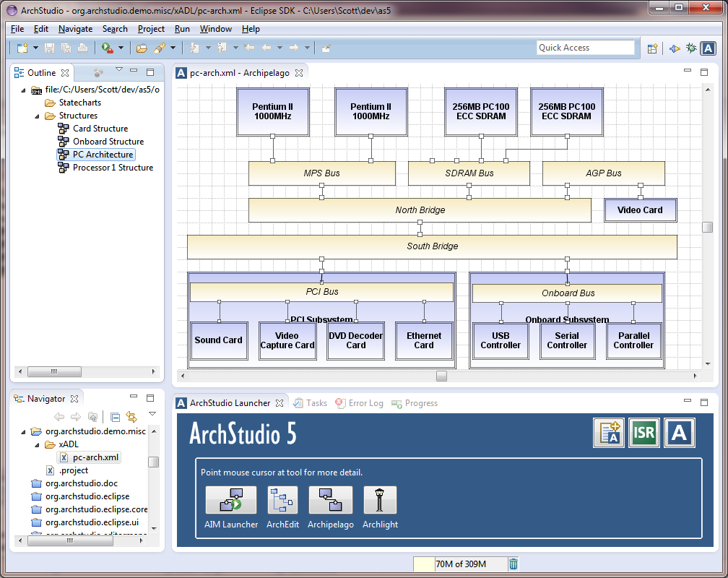Collapse the org.archstudio.demo.misc project
This screenshot has width=728, height=578.
point(23,431)
